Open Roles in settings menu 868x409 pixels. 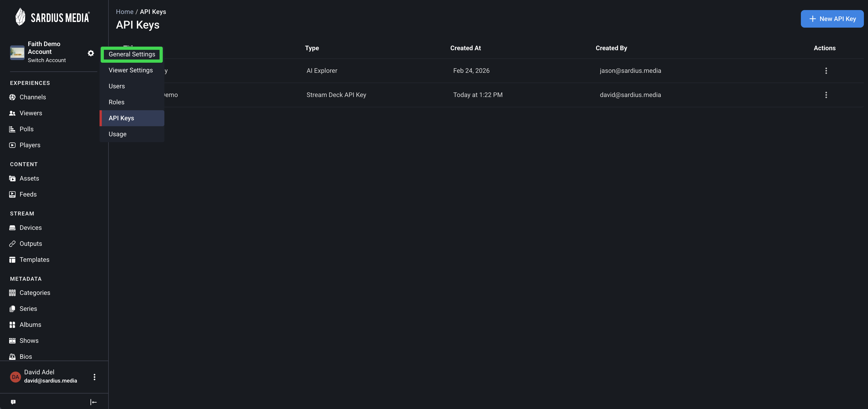pyautogui.click(x=132, y=102)
